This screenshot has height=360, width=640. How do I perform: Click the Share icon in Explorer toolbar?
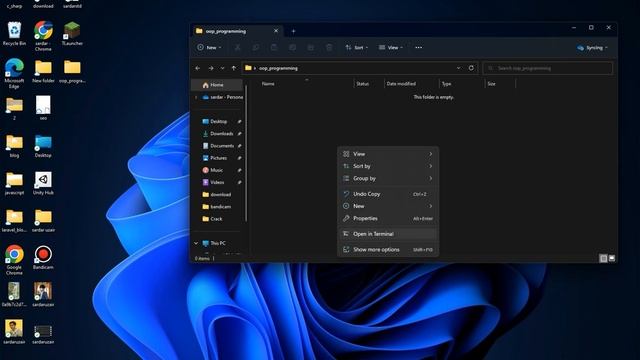311,48
